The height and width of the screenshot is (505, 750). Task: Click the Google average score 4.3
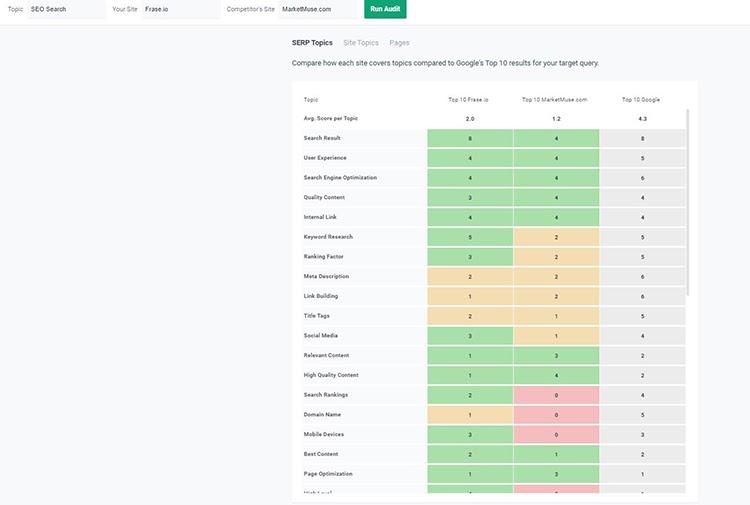tap(642, 119)
